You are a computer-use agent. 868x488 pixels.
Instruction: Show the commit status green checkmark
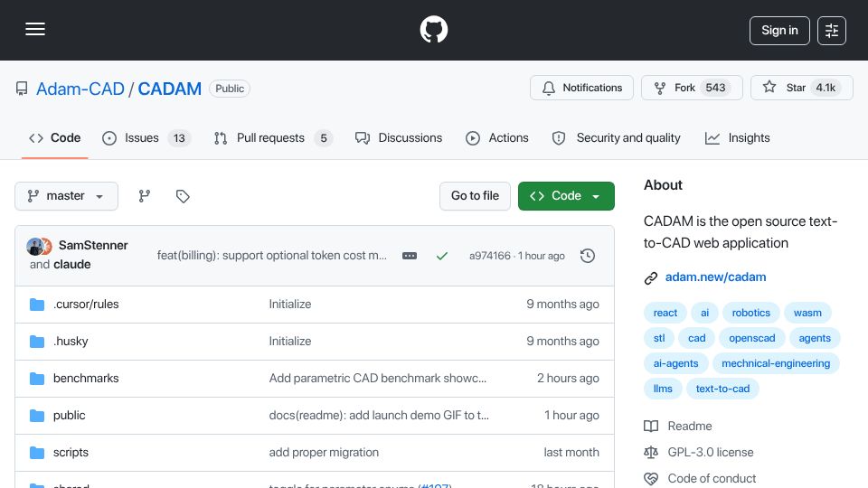442,256
